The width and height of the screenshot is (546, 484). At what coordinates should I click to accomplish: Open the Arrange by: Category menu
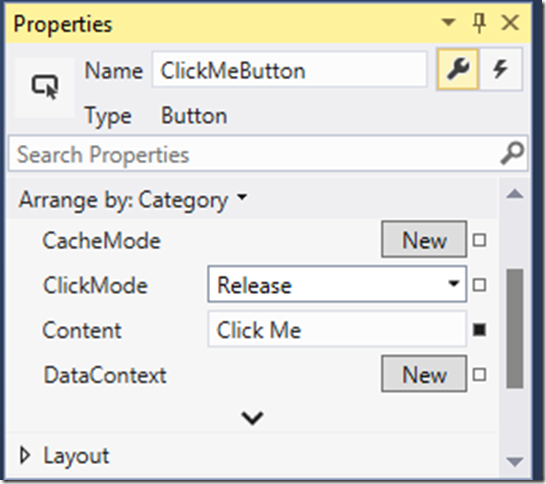point(133,200)
